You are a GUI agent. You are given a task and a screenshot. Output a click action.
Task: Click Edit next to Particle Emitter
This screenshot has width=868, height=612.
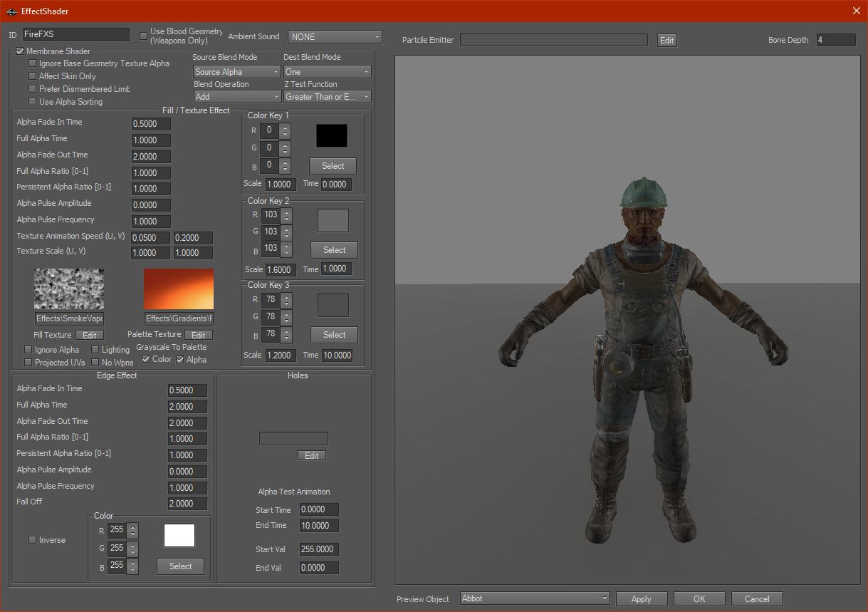click(666, 41)
